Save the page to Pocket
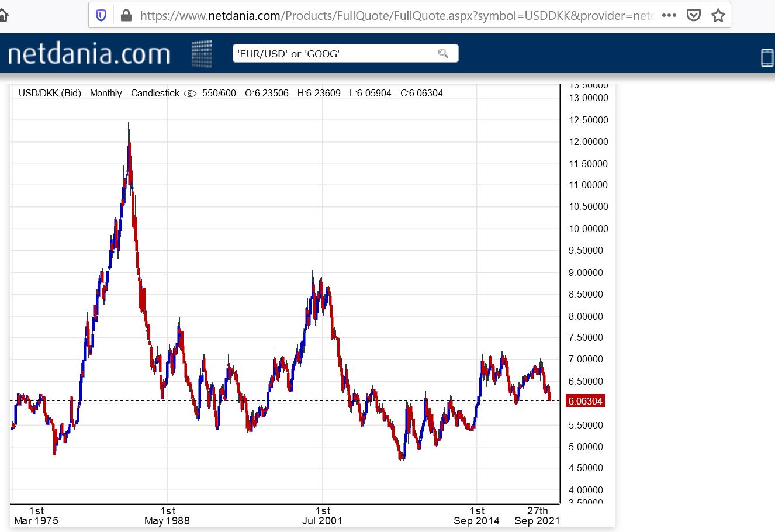 pyautogui.click(x=694, y=16)
